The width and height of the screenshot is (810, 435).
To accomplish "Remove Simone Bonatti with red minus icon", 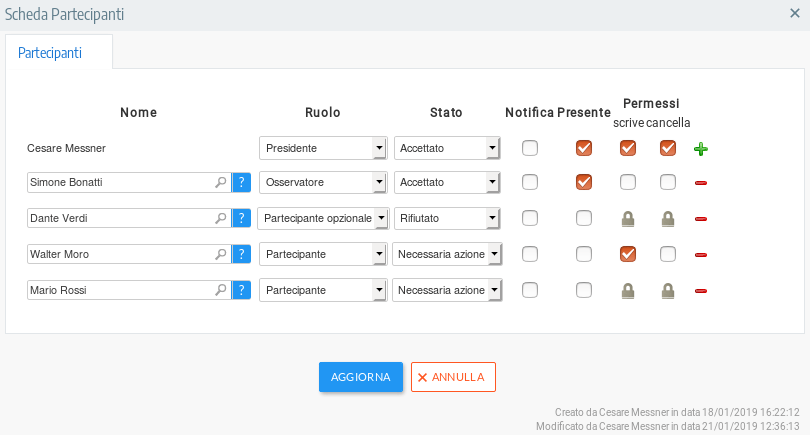I will (701, 183).
